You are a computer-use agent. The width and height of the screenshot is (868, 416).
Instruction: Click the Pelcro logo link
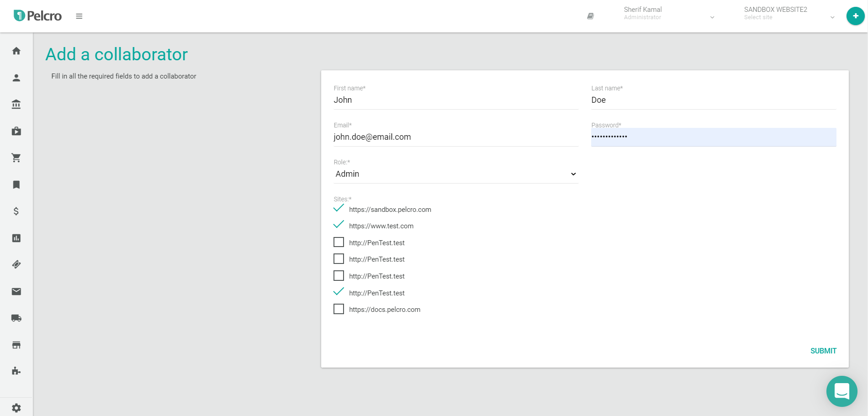(x=37, y=16)
